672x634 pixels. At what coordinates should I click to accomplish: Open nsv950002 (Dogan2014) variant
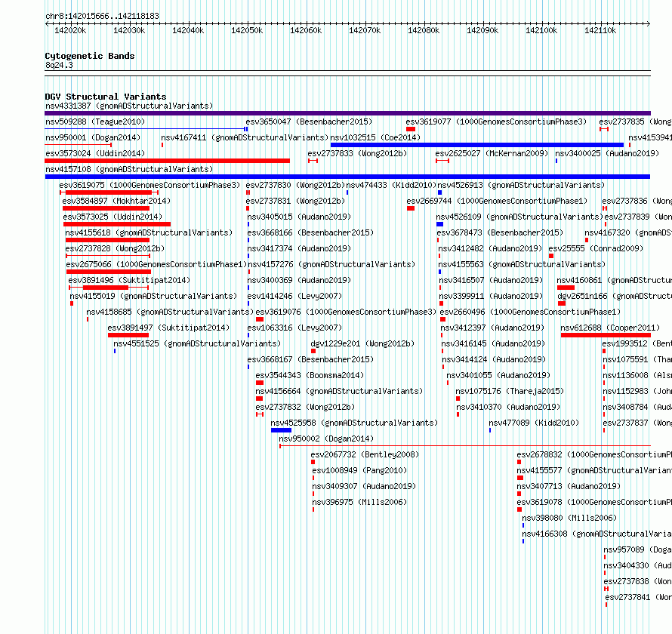(x=326, y=439)
